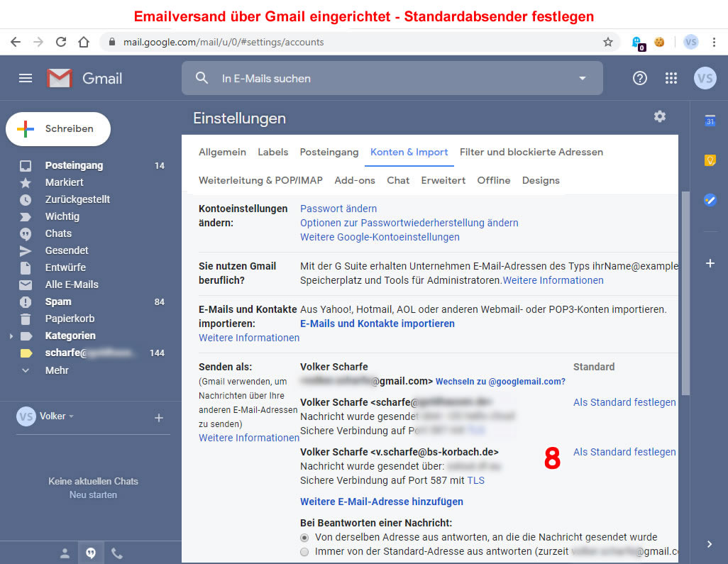
Task: Toggle the Gmail main menu hamburger
Action: [x=26, y=78]
